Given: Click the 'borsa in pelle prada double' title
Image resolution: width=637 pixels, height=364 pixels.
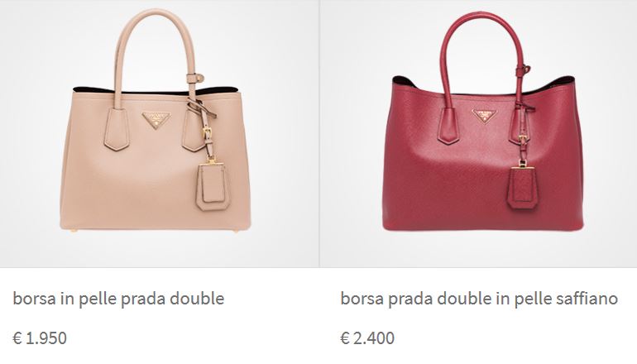Looking at the screenshot, I should click(118, 299).
